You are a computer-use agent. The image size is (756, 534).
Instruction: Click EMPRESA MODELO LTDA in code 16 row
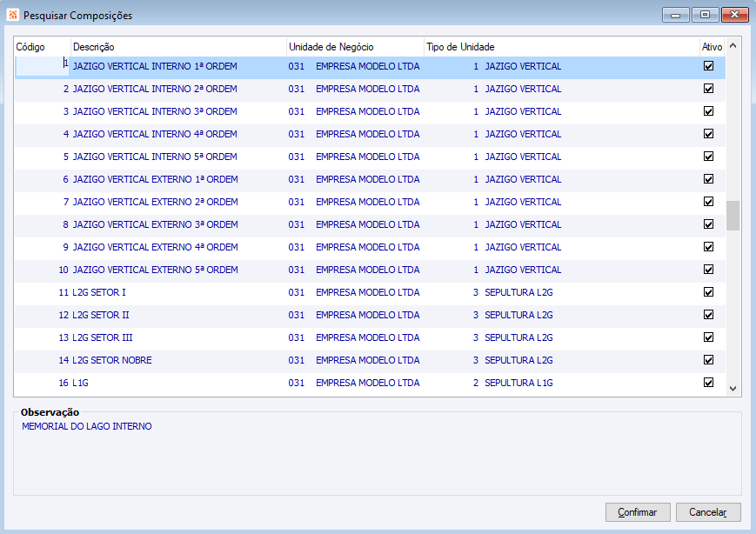368,384
